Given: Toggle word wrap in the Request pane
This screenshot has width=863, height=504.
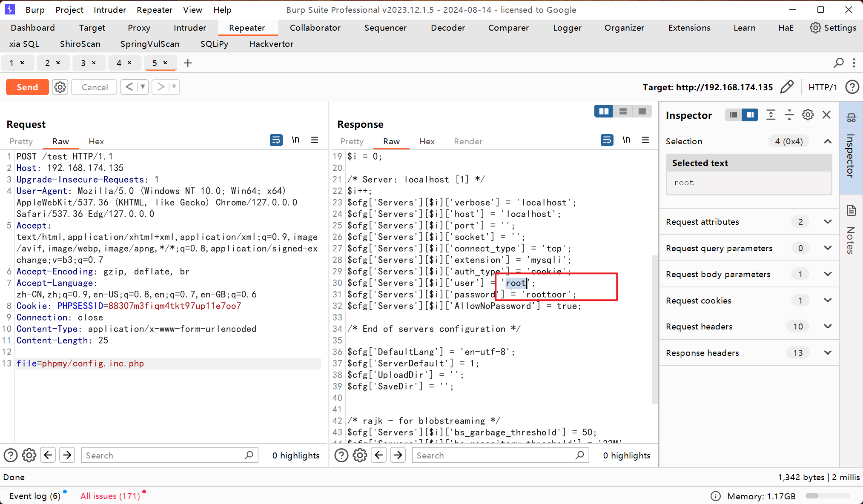Looking at the screenshot, I should point(276,140).
